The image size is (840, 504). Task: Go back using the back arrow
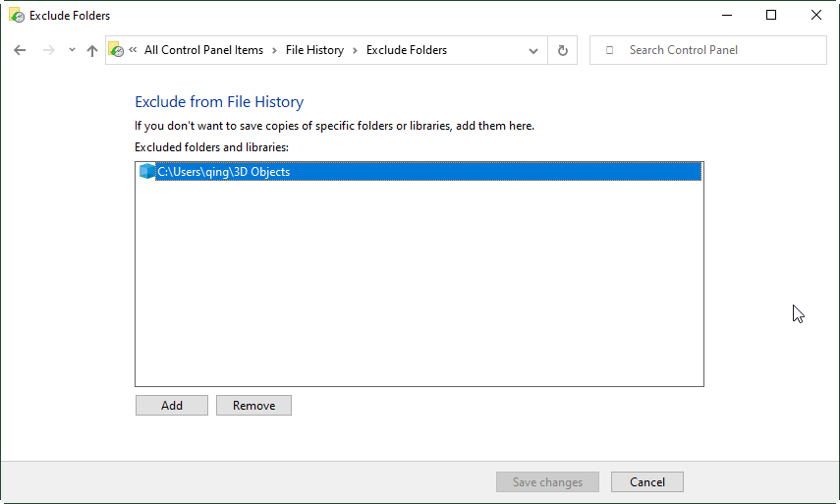[x=21, y=50]
